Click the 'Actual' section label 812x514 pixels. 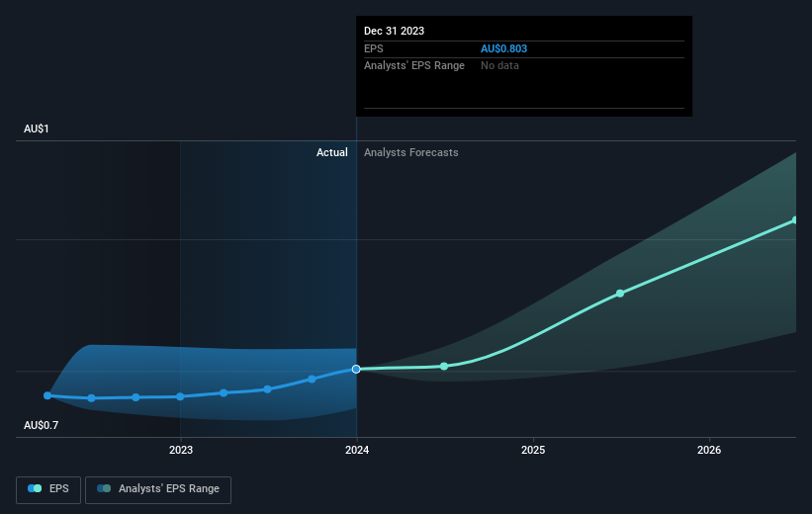click(332, 152)
